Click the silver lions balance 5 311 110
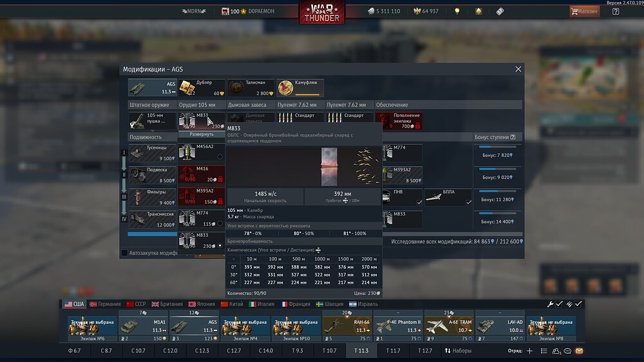Image resolution: width=644 pixels, height=362 pixels. point(384,12)
